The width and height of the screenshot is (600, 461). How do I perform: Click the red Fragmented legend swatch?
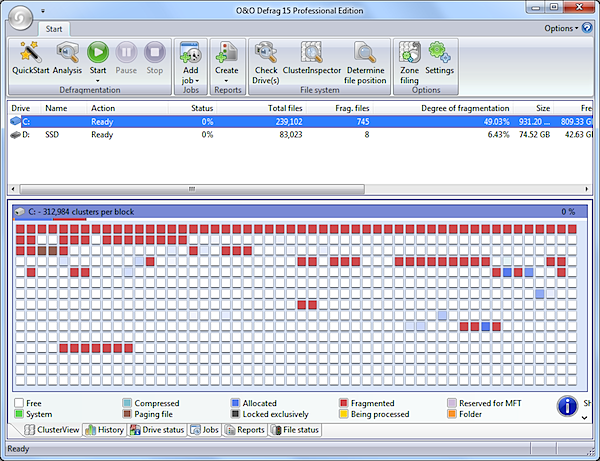click(343, 404)
